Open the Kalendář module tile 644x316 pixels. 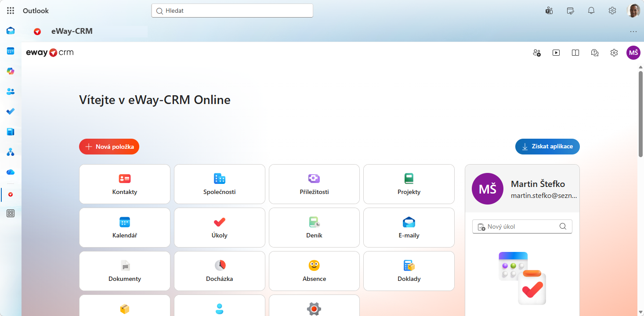[x=125, y=228]
